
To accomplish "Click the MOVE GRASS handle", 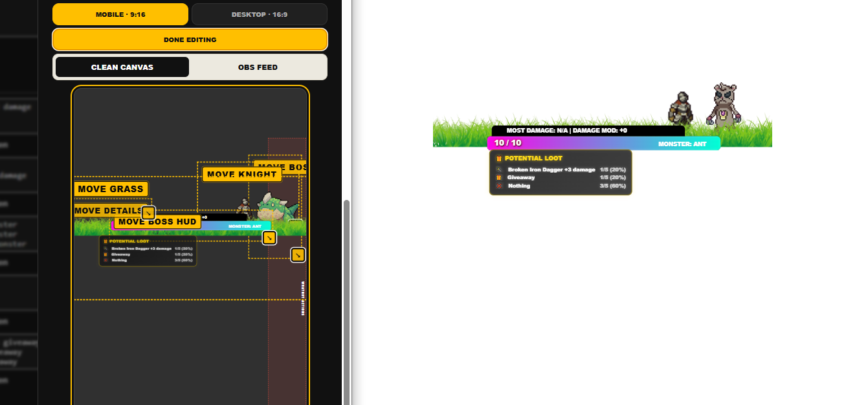I will point(111,189).
